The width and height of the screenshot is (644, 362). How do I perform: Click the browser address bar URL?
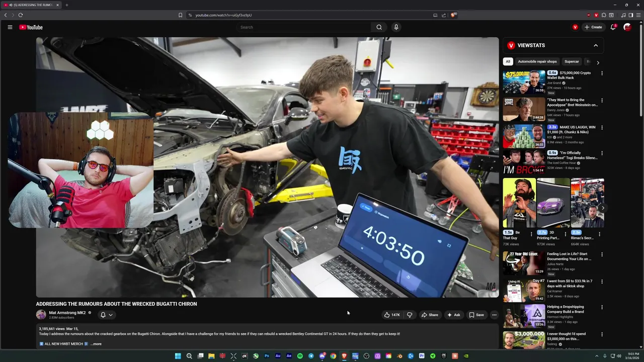coord(223,15)
